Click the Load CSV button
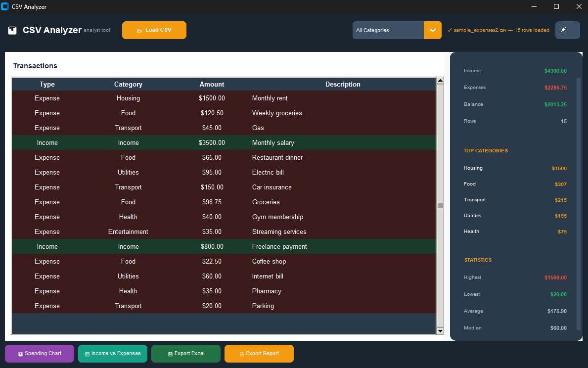 pyautogui.click(x=154, y=30)
